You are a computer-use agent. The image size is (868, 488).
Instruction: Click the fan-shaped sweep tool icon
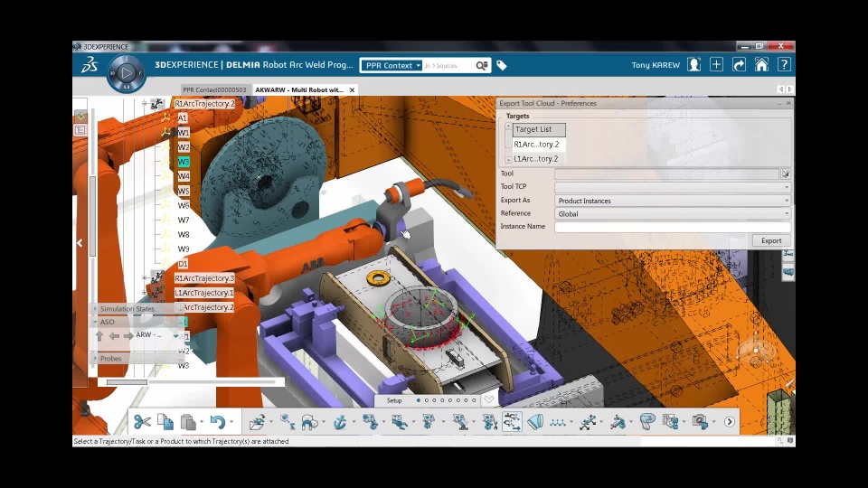pyautogui.click(x=535, y=422)
